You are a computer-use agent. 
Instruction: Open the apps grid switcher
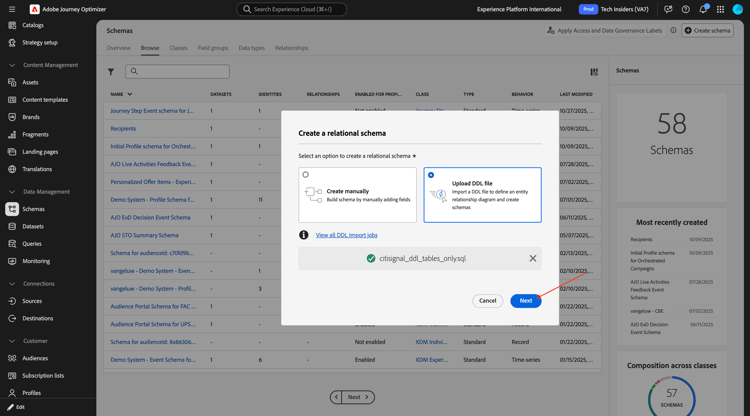click(x=720, y=9)
